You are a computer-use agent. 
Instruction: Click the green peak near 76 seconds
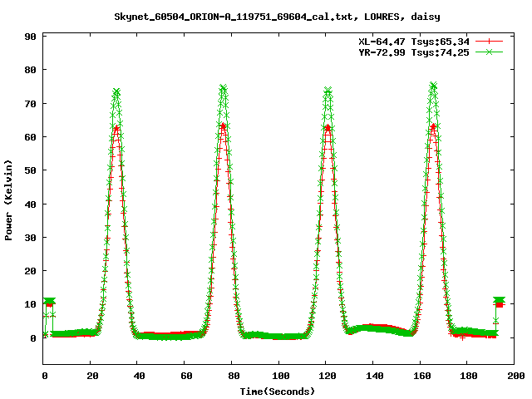[x=223, y=88]
